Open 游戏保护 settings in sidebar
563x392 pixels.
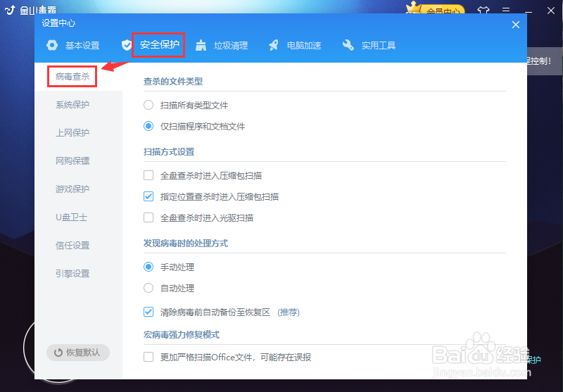tap(72, 189)
